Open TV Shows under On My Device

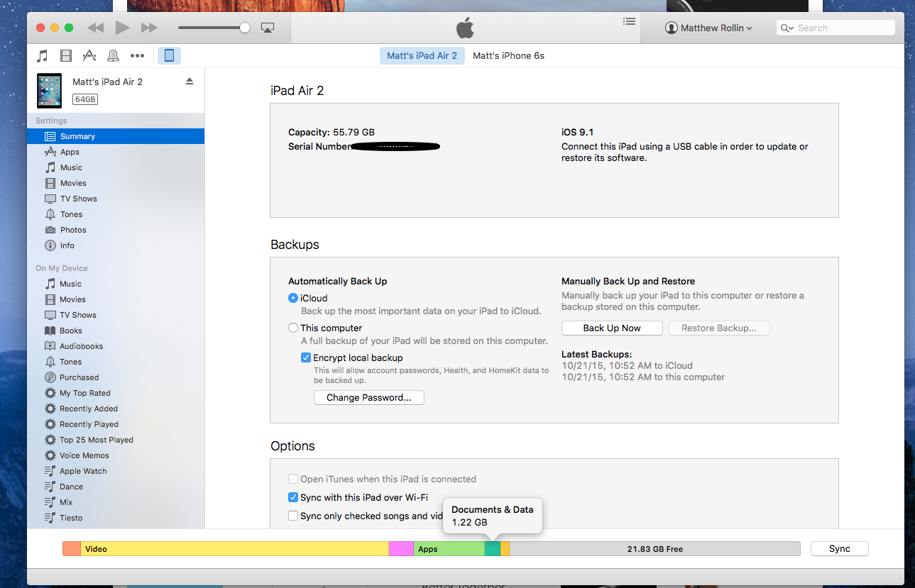coord(116,315)
